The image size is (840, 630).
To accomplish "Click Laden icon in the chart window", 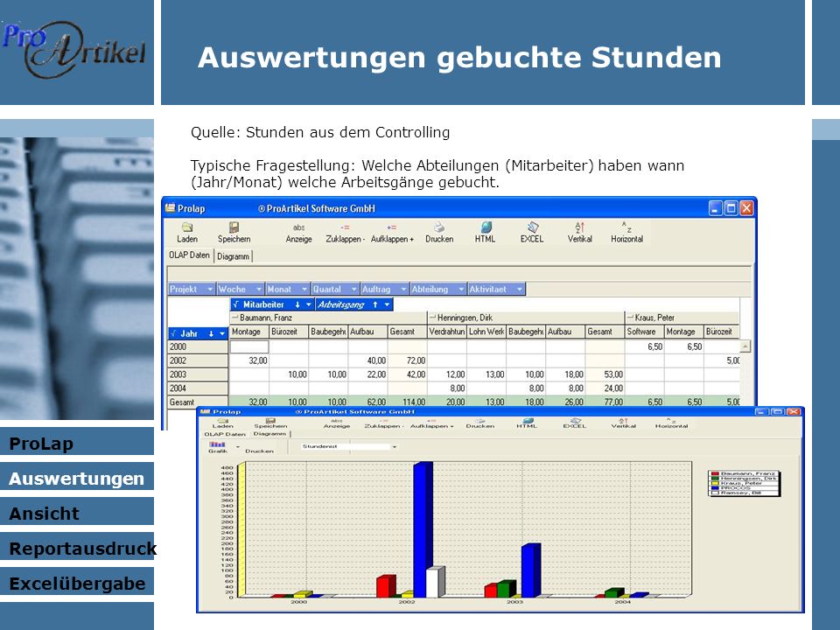I will 223,421.
